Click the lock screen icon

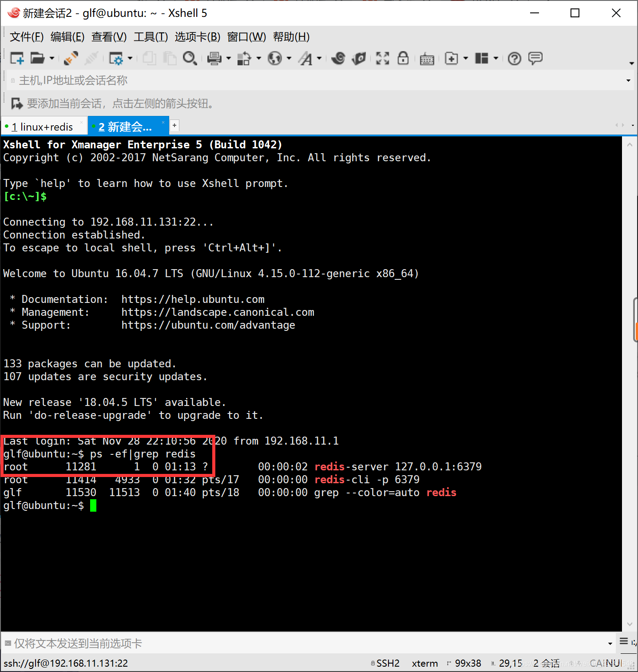coord(403,58)
